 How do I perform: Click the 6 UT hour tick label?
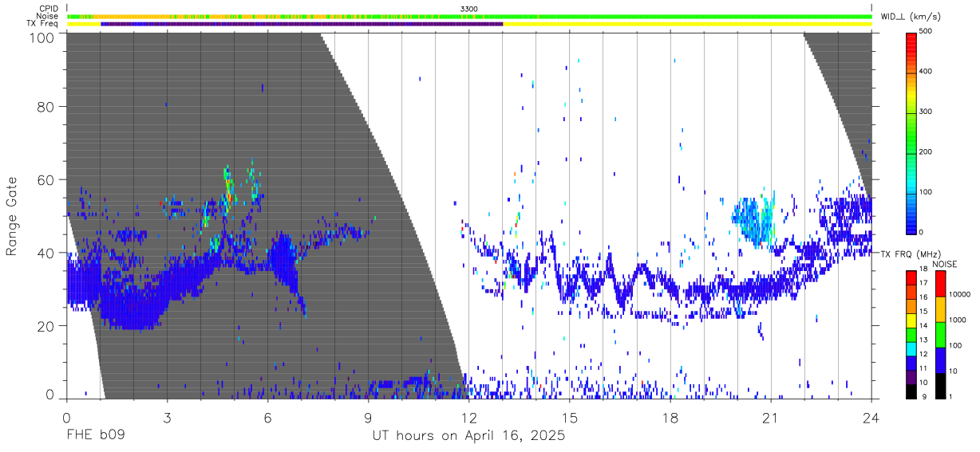coord(267,418)
